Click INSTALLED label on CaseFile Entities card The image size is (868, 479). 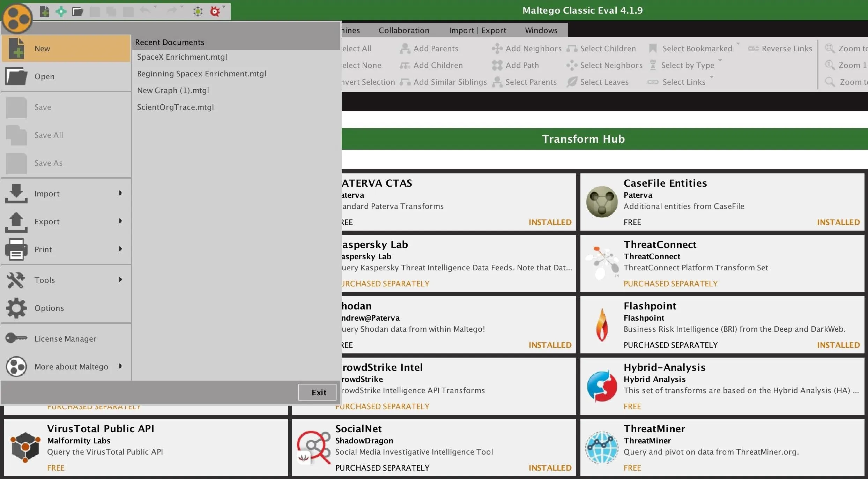click(838, 222)
